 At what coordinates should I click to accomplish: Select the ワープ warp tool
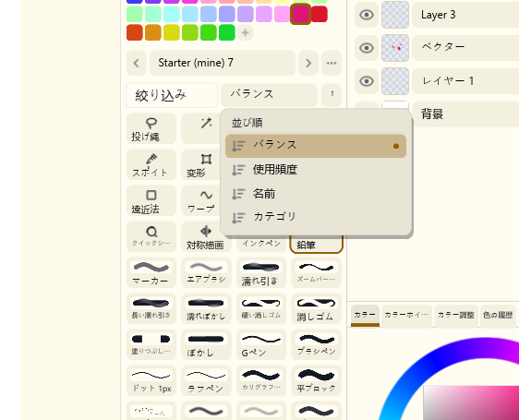(x=201, y=200)
